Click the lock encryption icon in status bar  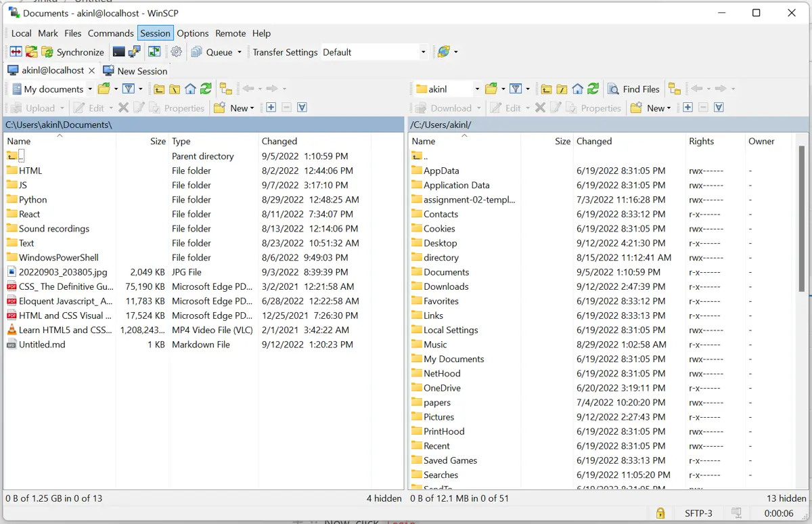[x=660, y=513]
